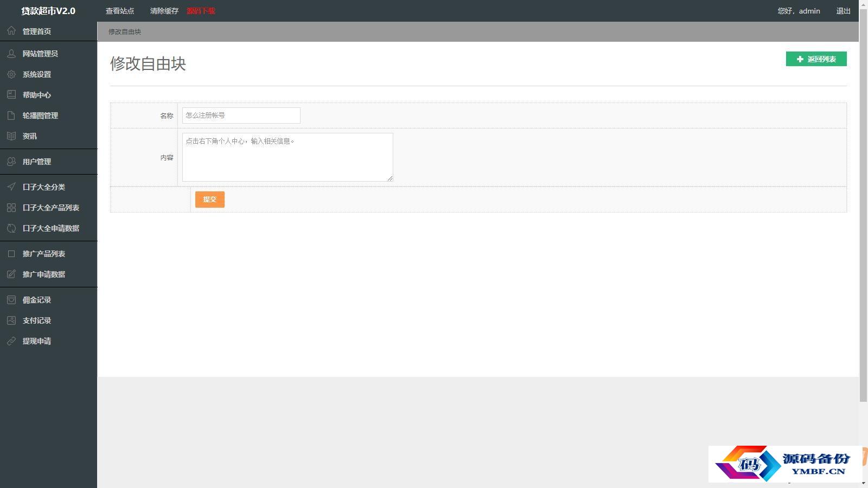Click the 贷款超市V2.0 logo title
868x488 pixels.
coord(48,11)
